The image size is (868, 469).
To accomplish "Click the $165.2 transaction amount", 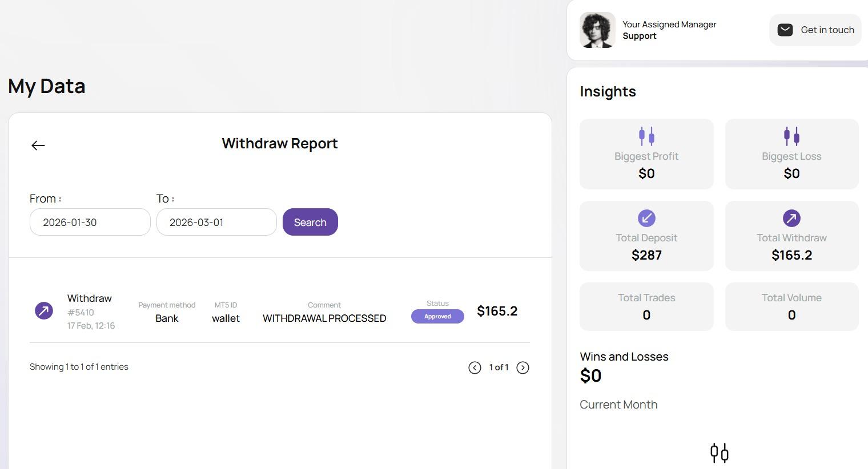I will point(497,311).
